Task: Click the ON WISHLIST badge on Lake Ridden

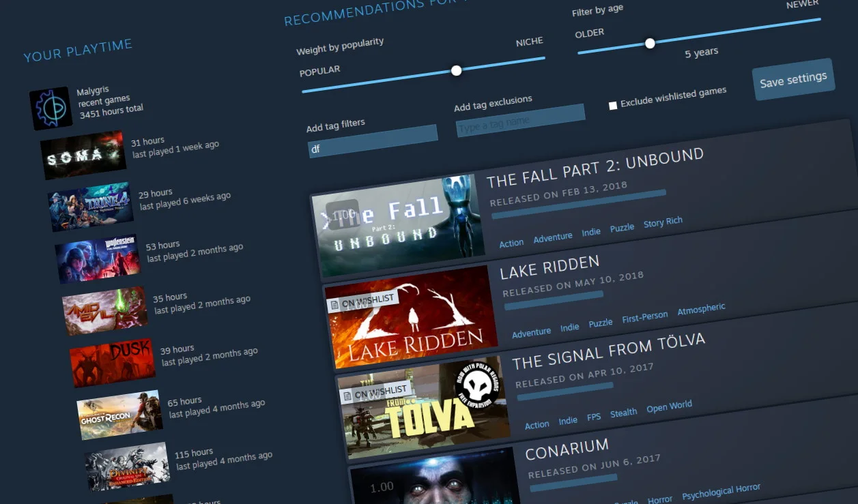Action: click(362, 301)
